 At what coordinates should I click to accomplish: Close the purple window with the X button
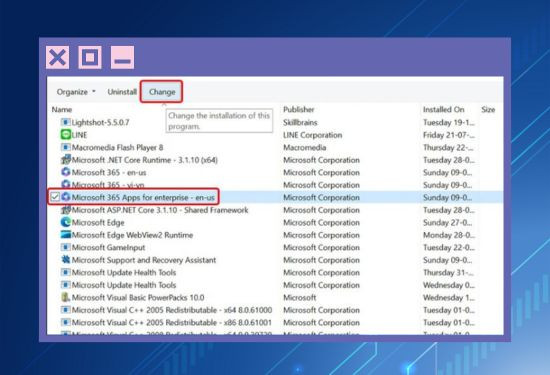point(58,57)
